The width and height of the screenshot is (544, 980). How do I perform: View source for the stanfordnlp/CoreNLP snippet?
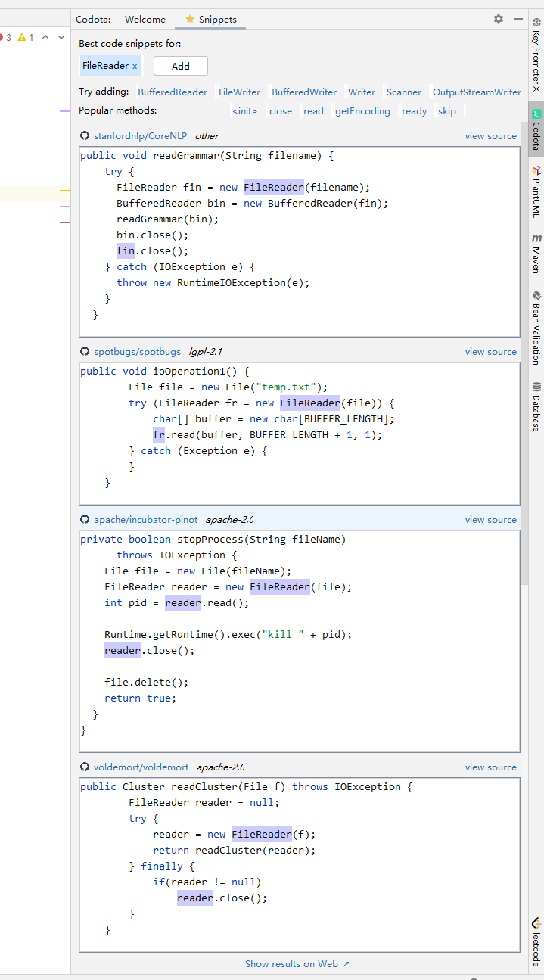[490, 136]
